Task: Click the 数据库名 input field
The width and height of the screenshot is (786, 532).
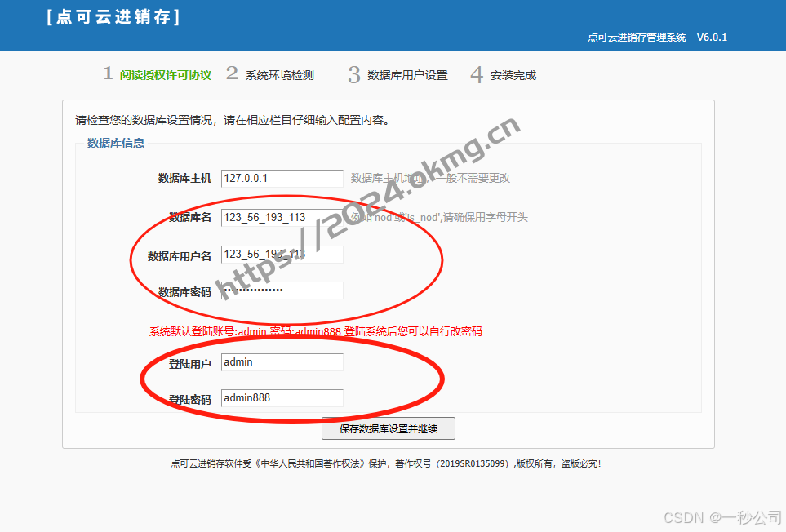Action: [x=282, y=218]
